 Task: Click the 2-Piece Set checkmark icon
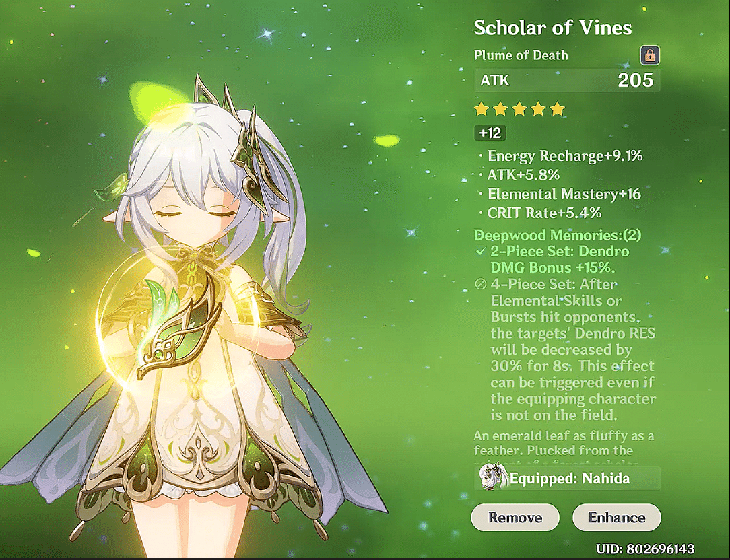pyautogui.click(x=480, y=251)
